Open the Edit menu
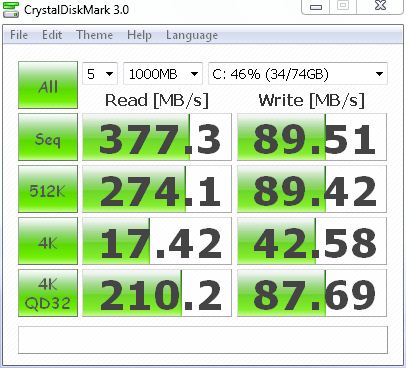Screen dimensions: 406x368 [x=52, y=35]
